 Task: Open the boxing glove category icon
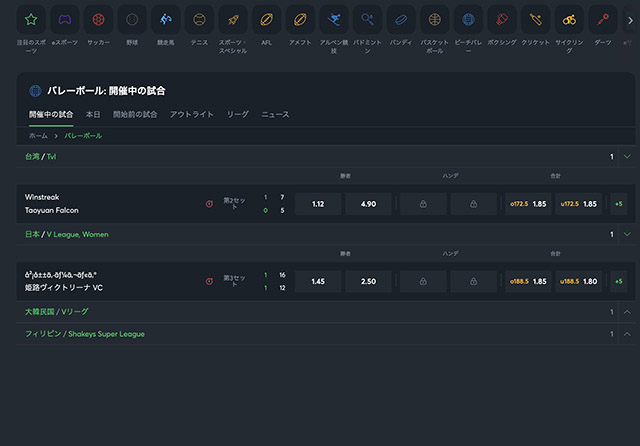(x=499, y=19)
